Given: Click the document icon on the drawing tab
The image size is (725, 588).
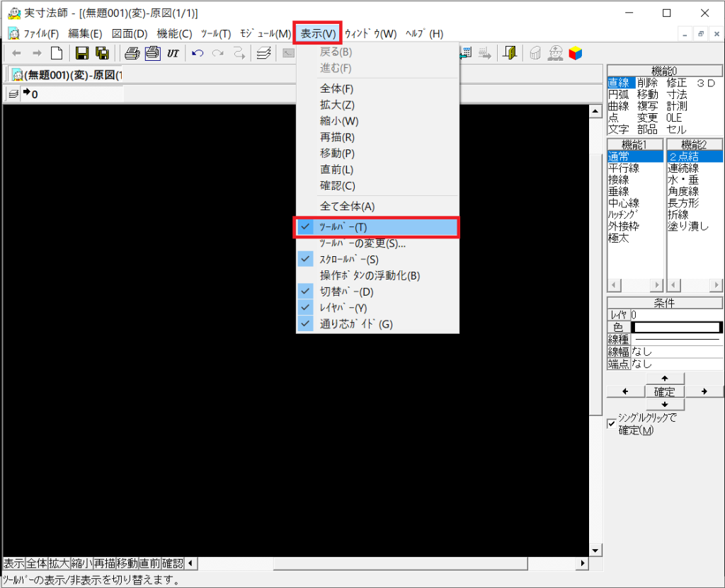Looking at the screenshot, I should pos(18,75).
